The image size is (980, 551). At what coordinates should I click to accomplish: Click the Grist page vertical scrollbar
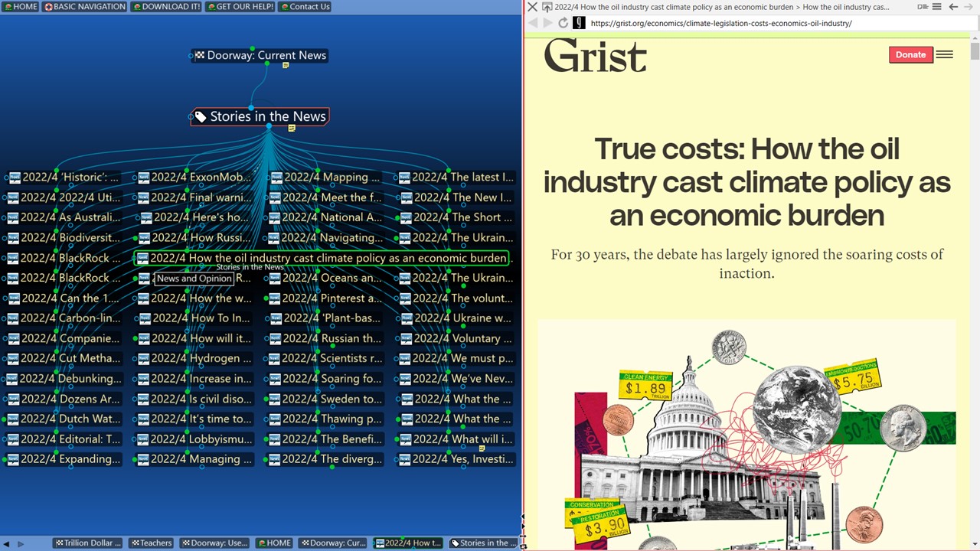[x=975, y=291]
